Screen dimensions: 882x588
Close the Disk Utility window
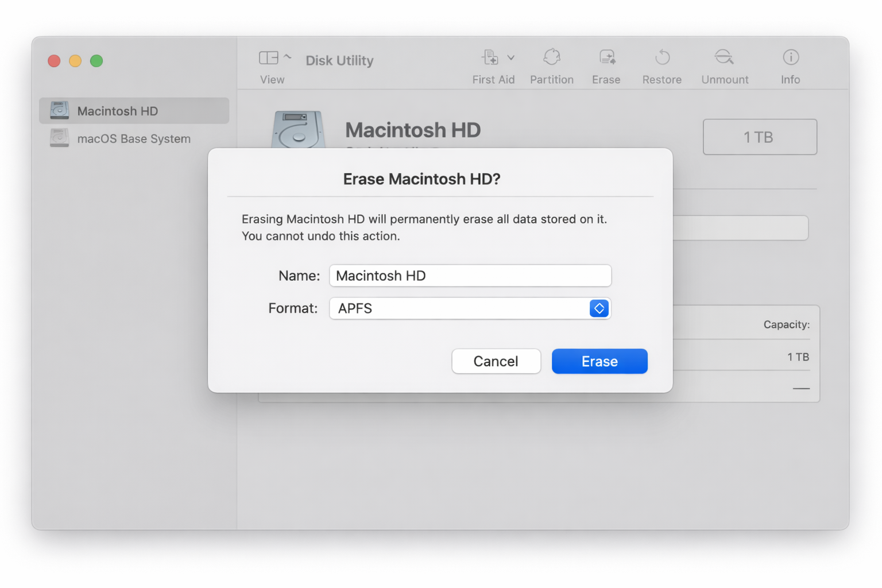pyautogui.click(x=54, y=61)
